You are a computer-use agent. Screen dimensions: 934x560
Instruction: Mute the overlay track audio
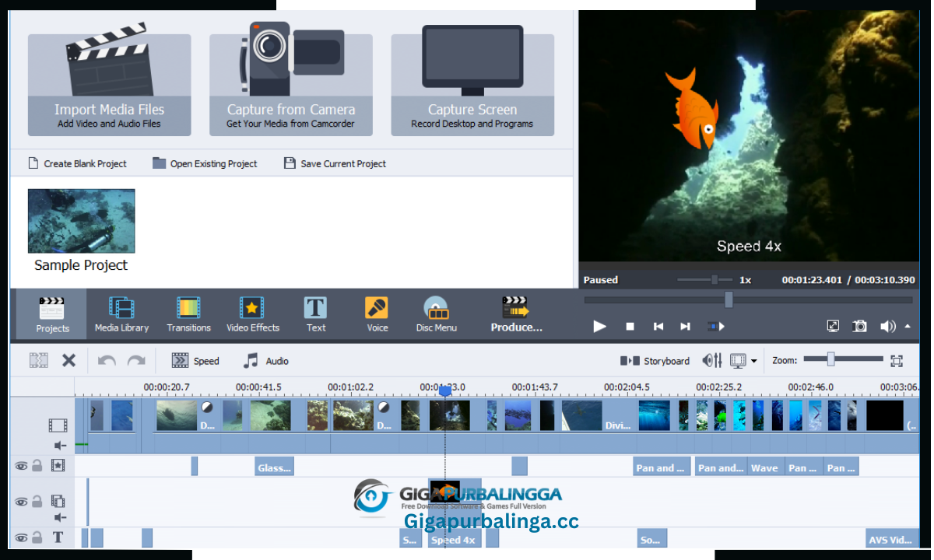pyautogui.click(x=60, y=517)
